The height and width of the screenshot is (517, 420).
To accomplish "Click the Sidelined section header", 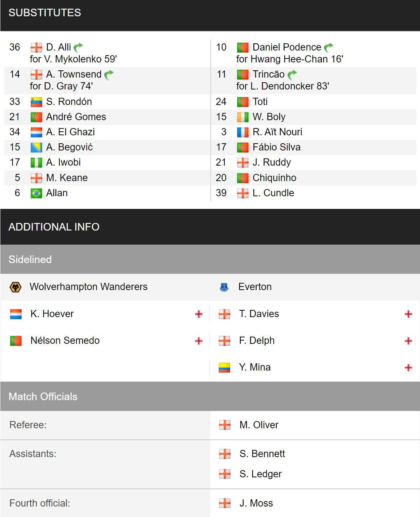I will point(210,259).
